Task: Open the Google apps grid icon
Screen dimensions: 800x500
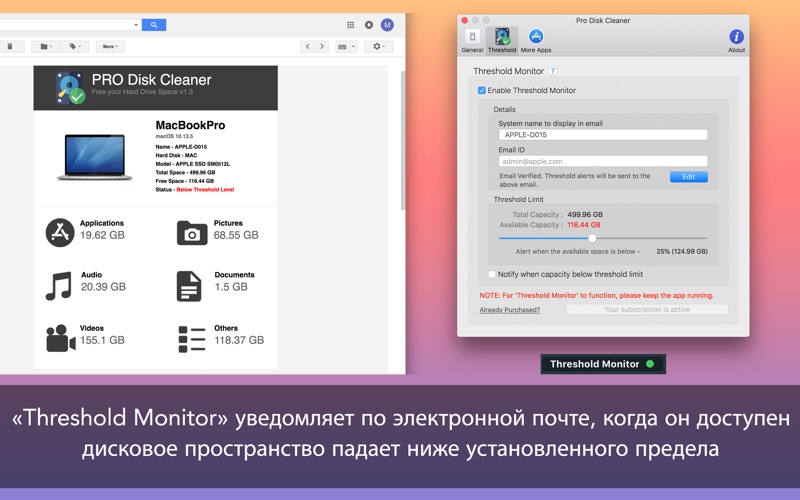Action: pos(351,24)
